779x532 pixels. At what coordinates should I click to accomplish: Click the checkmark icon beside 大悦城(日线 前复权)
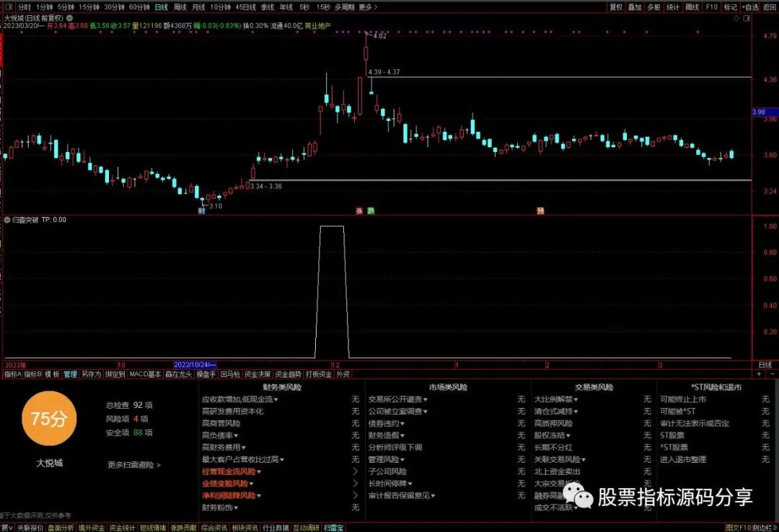point(69,18)
